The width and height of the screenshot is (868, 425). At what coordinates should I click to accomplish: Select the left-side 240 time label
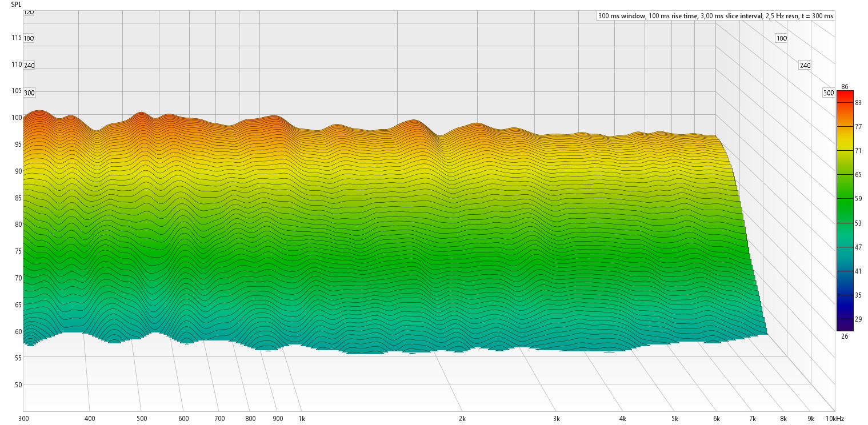(x=29, y=65)
